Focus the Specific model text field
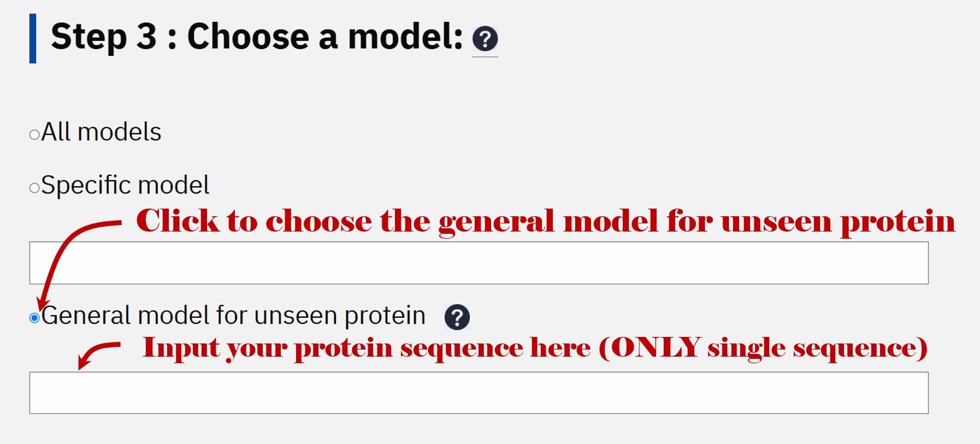 (479, 263)
